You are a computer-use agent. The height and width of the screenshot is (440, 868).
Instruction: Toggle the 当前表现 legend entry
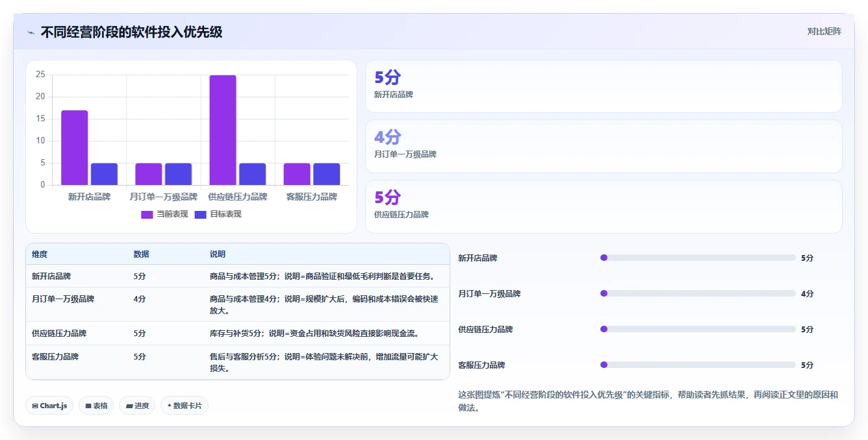click(x=164, y=214)
